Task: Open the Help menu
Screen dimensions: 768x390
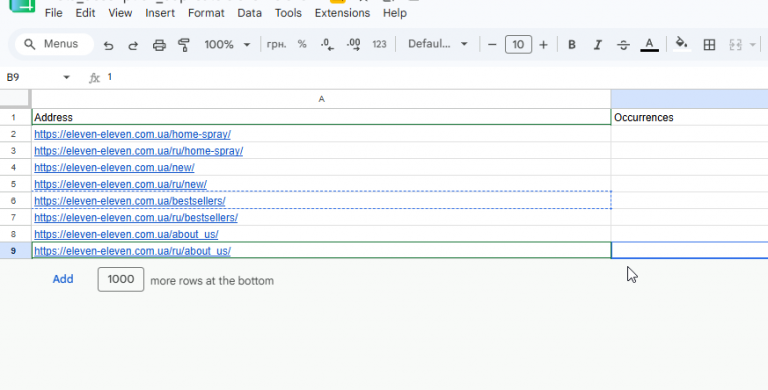Action: 394,13
